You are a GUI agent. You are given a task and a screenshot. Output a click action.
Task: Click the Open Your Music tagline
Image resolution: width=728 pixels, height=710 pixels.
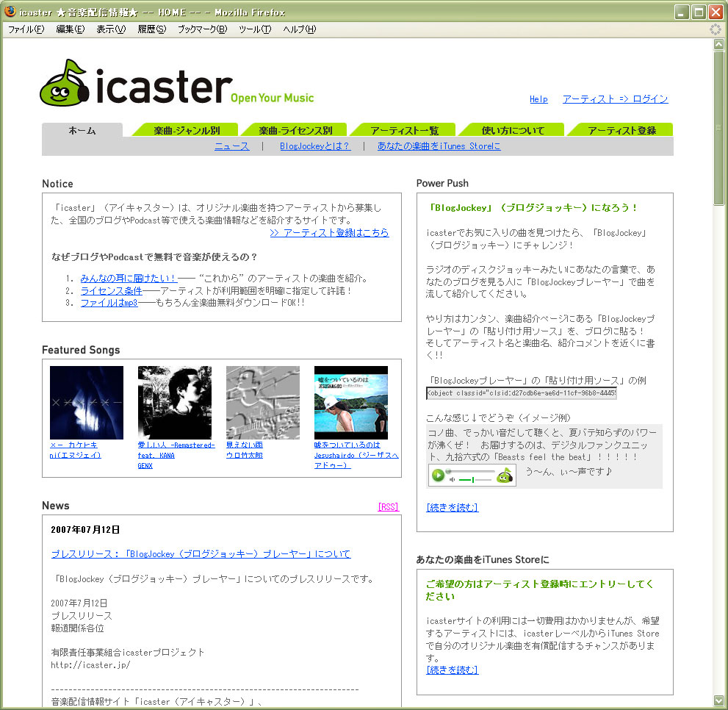272,98
